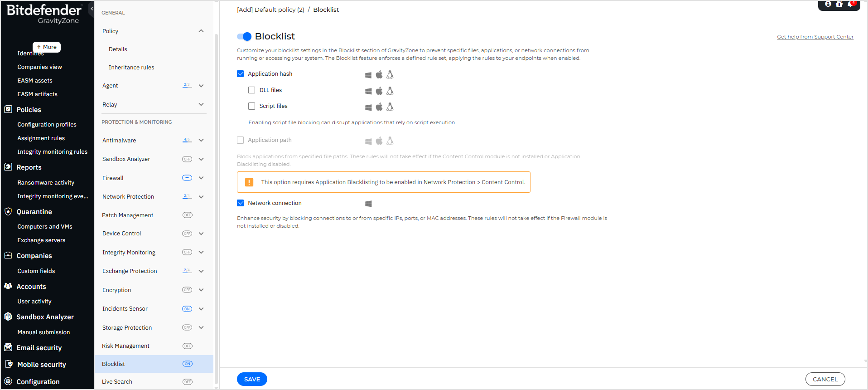Open the user account icon
The width and height of the screenshot is (868, 390).
click(828, 4)
